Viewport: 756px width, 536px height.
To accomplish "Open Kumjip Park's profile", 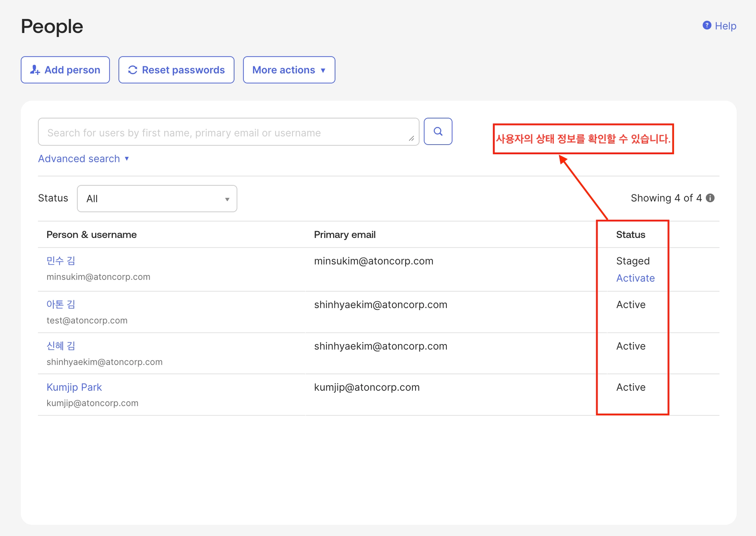I will [74, 387].
